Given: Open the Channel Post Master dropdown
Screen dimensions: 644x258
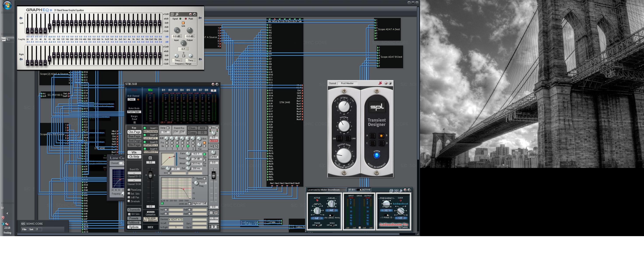Looking at the screenshot, I should tap(348, 83).
